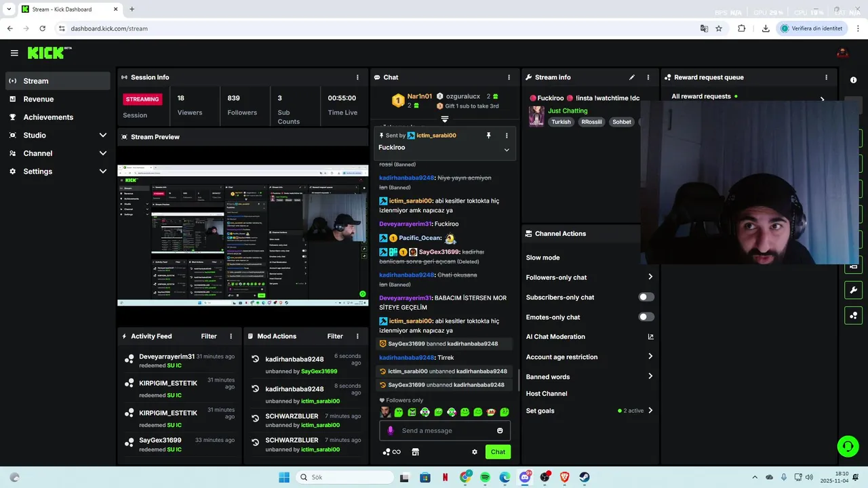Unpin the pinned chat message
868x488 pixels.
[x=488, y=136]
